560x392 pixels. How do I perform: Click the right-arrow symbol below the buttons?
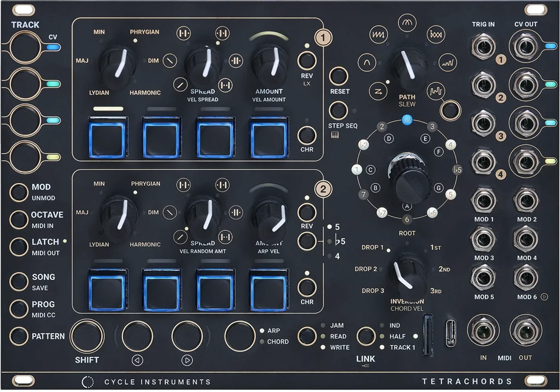pos(187,360)
